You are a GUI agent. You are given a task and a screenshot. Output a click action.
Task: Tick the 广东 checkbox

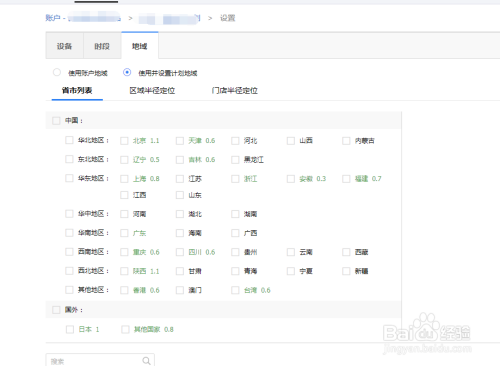pos(124,233)
